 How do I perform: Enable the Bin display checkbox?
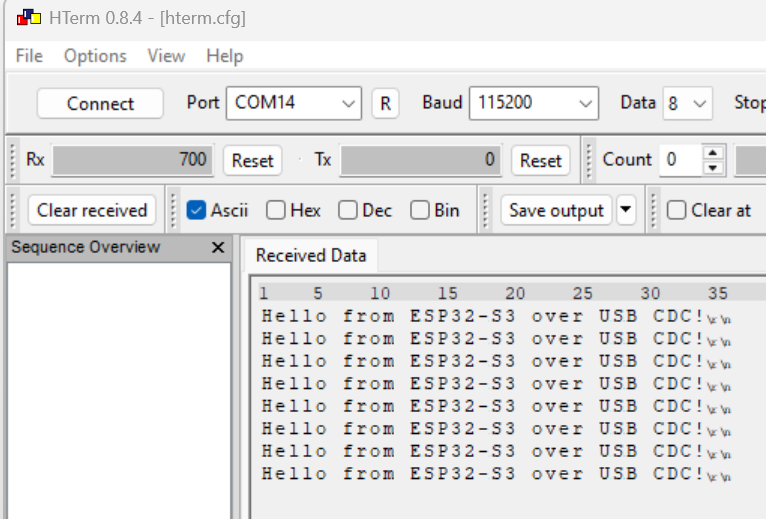[x=420, y=210]
